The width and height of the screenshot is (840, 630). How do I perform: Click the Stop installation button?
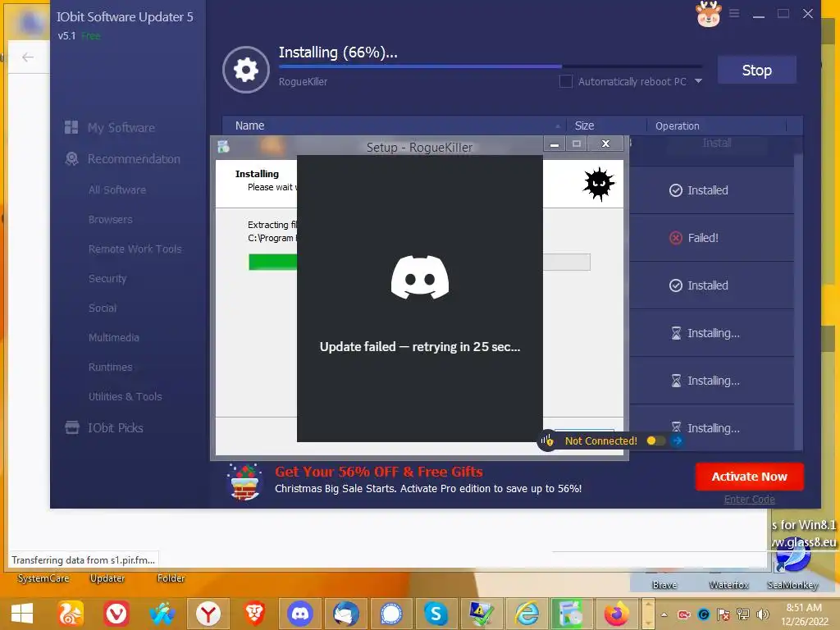(756, 71)
